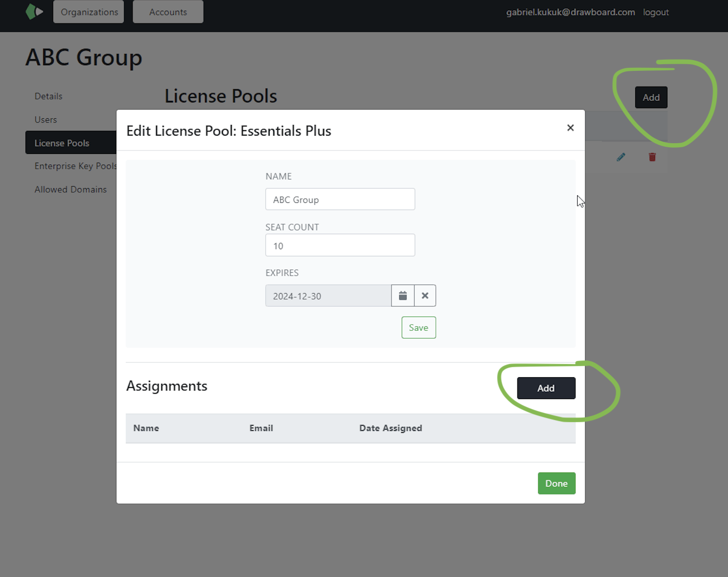728x577 pixels.
Task: Save the license pool changes
Action: pyautogui.click(x=418, y=327)
